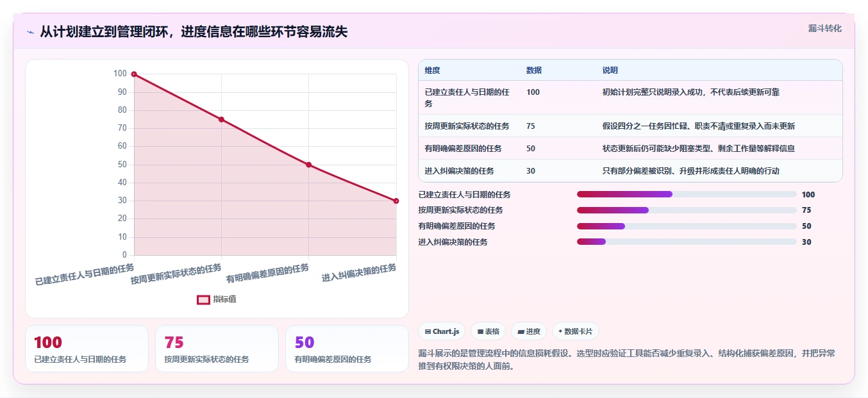
Task: Click x-axis label 进入纠偏决策的任务
Action: [359, 272]
